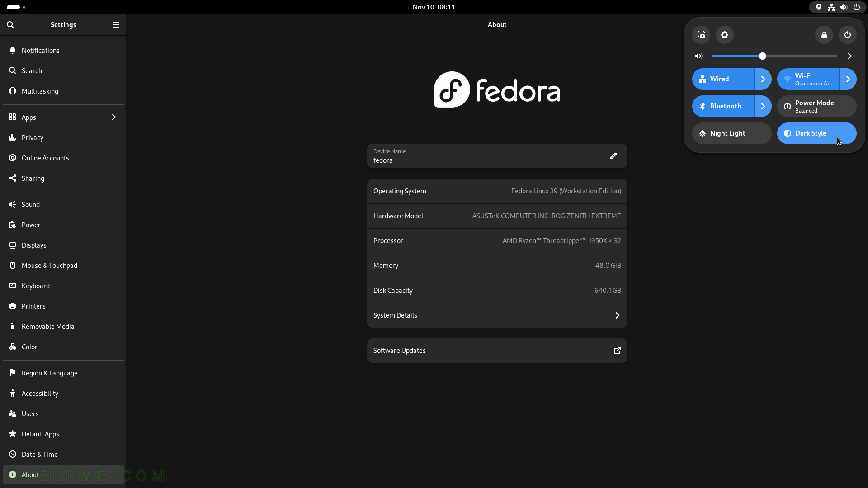This screenshot has height=488, width=868.
Task: Open Power settings
Action: (x=63, y=225)
